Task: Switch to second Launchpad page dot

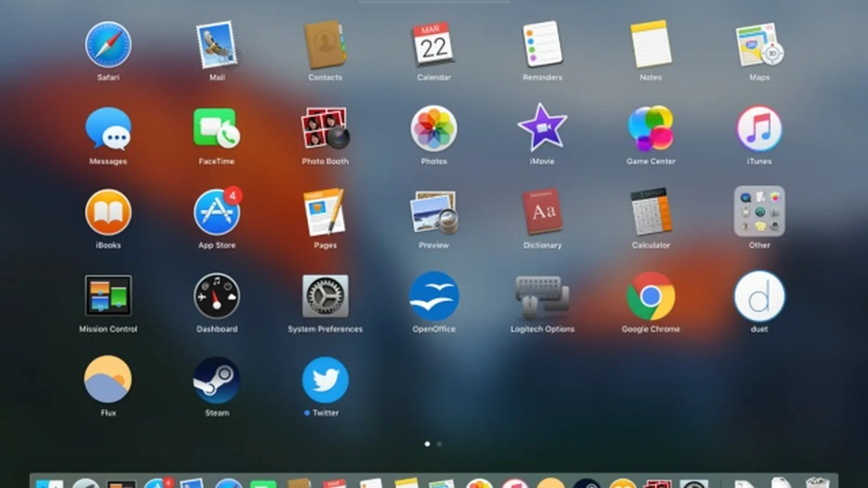Action: pyautogui.click(x=439, y=444)
